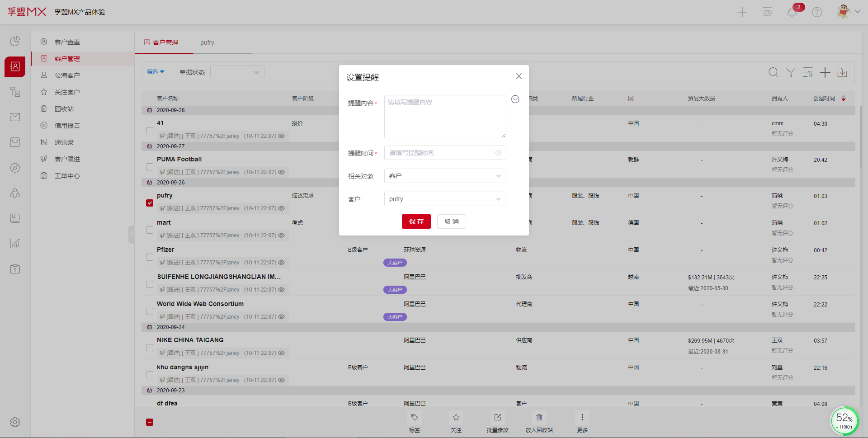Open the help question mark icon

pyautogui.click(x=817, y=12)
